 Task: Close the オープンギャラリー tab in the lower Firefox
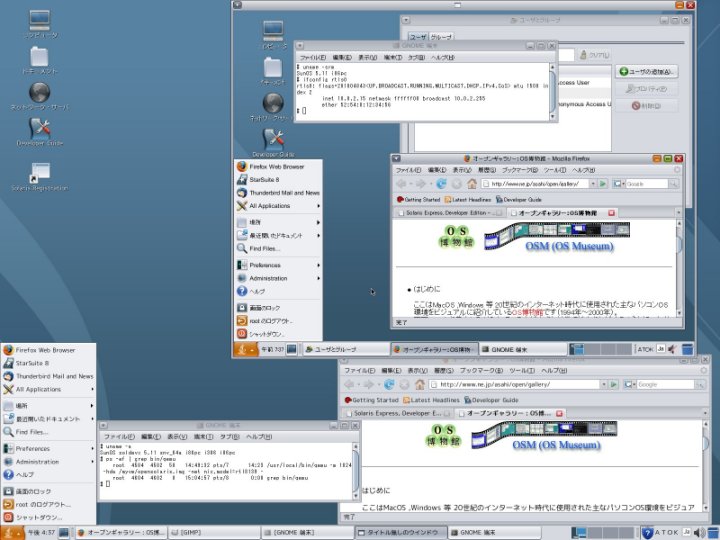pos(559,413)
